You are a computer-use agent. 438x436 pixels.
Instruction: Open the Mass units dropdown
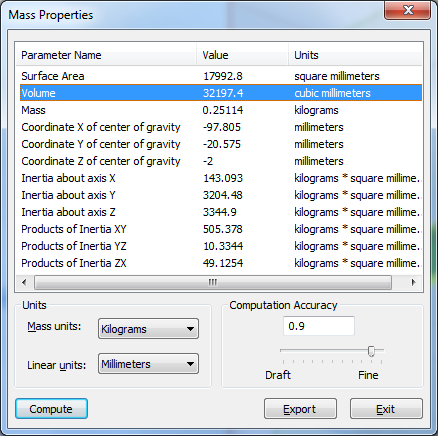pos(148,329)
